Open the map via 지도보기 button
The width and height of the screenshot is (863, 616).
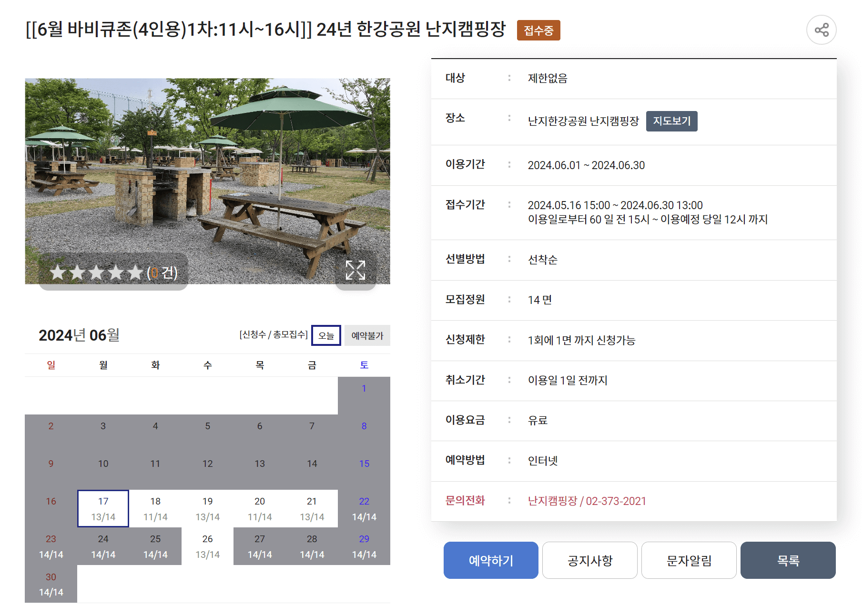pyautogui.click(x=671, y=121)
